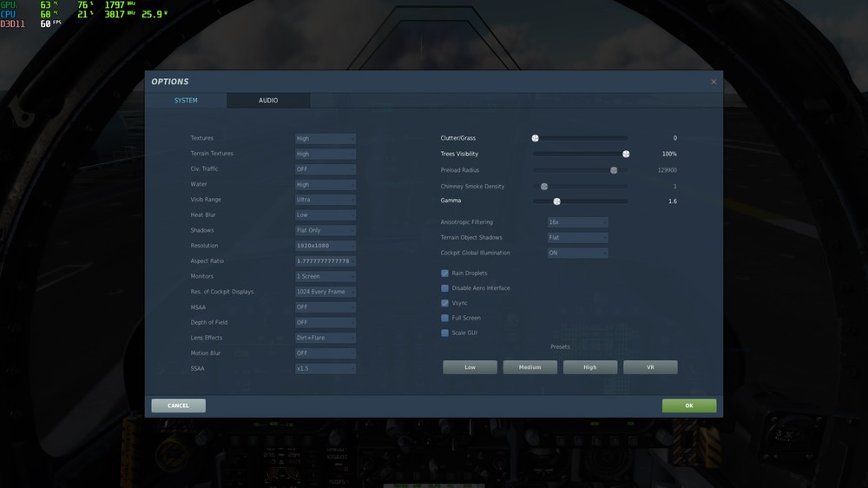Open the Cockpit Global Illumination dropdown
This screenshot has height=488, width=868.
577,253
